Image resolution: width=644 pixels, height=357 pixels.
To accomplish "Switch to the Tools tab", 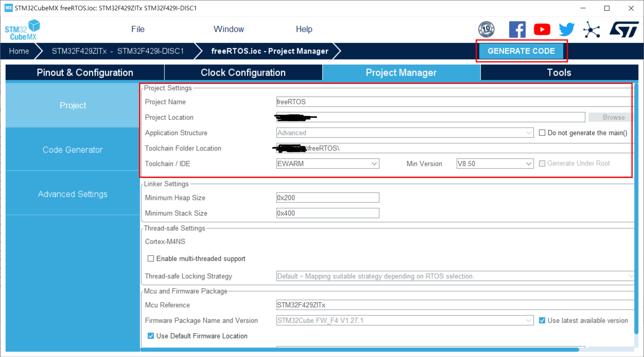I will pos(559,73).
